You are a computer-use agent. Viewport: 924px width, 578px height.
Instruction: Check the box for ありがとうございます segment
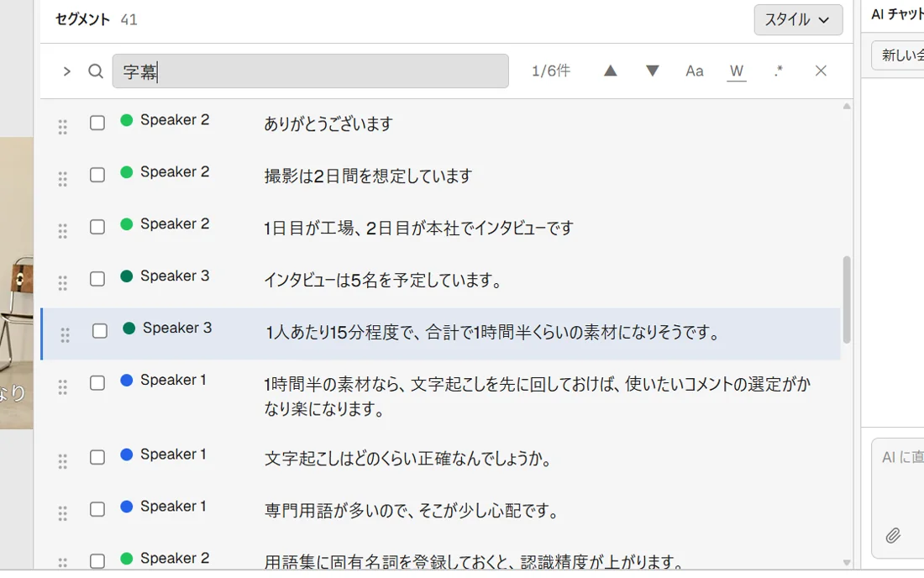pyautogui.click(x=97, y=123)
